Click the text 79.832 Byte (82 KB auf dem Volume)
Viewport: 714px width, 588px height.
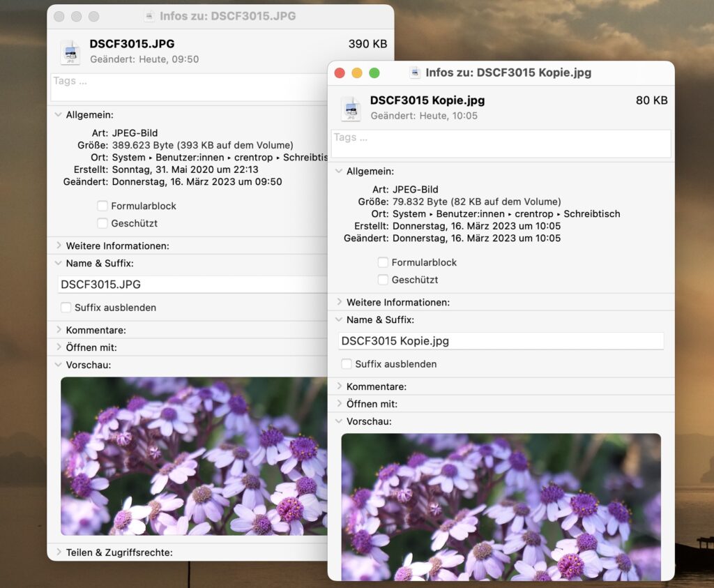[x=477, y=202]
